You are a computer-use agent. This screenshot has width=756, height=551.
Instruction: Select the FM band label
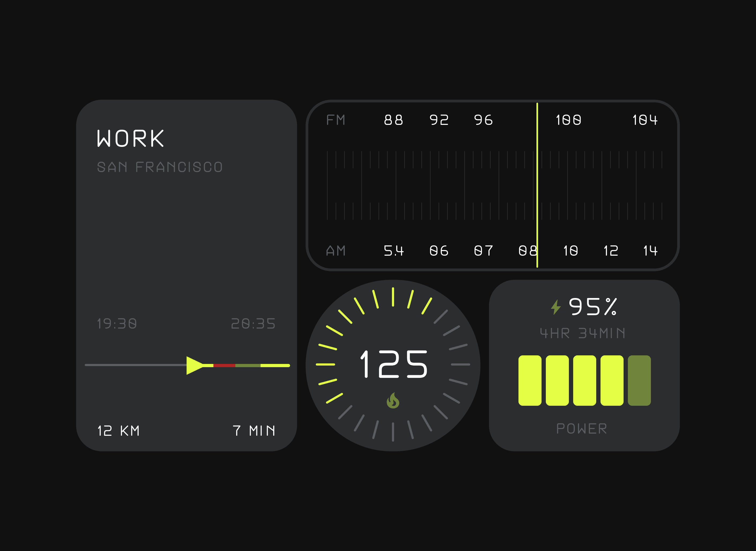pyautogui.click(x=336, y=120)
